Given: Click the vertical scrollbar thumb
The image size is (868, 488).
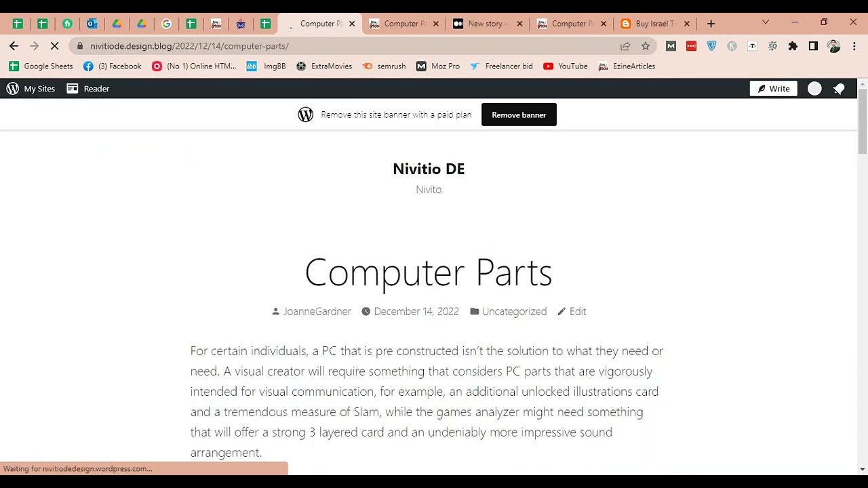Looking at the screenshot, I should [863, 121].
